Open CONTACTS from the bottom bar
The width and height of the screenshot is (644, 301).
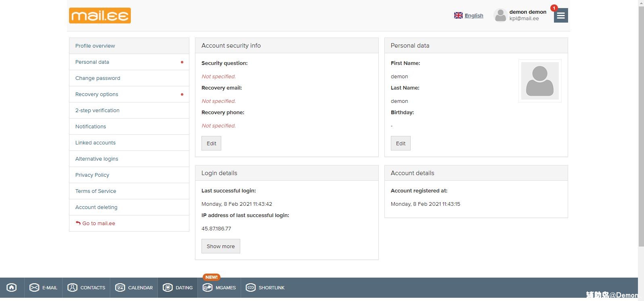[x=86, y=288]
